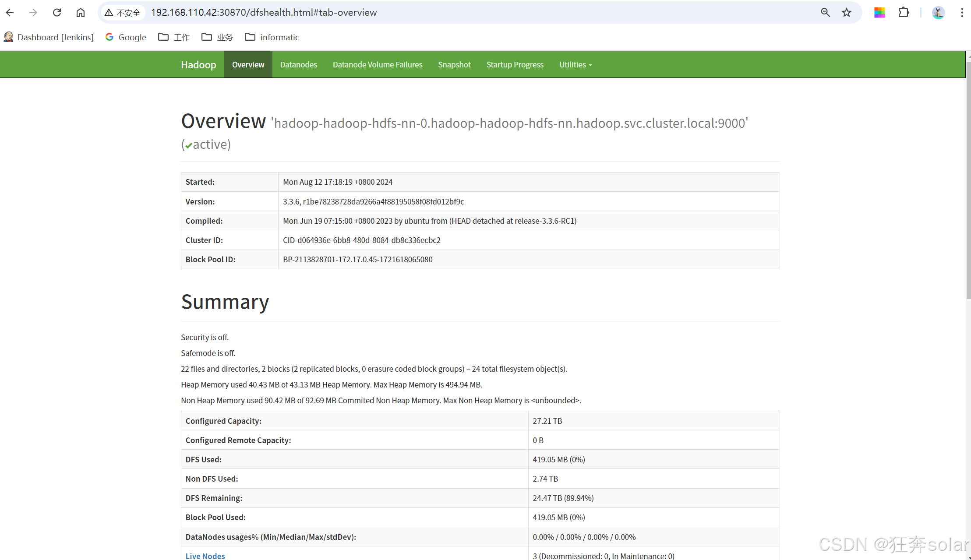Viewport: 971px width, 560px height.
Task: Click the Hadoop brand link
Action: point(198,65)
